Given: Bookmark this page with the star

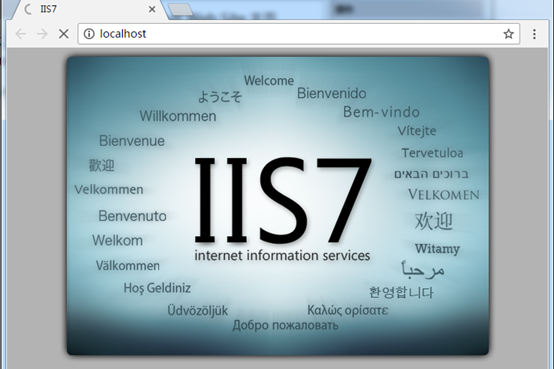Looking at the screenshot, I should tap(508, 34).
